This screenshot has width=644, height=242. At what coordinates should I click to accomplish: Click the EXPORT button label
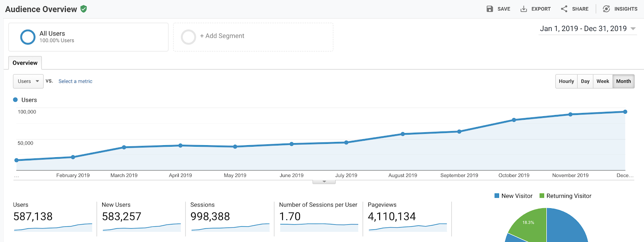point(541,9)
